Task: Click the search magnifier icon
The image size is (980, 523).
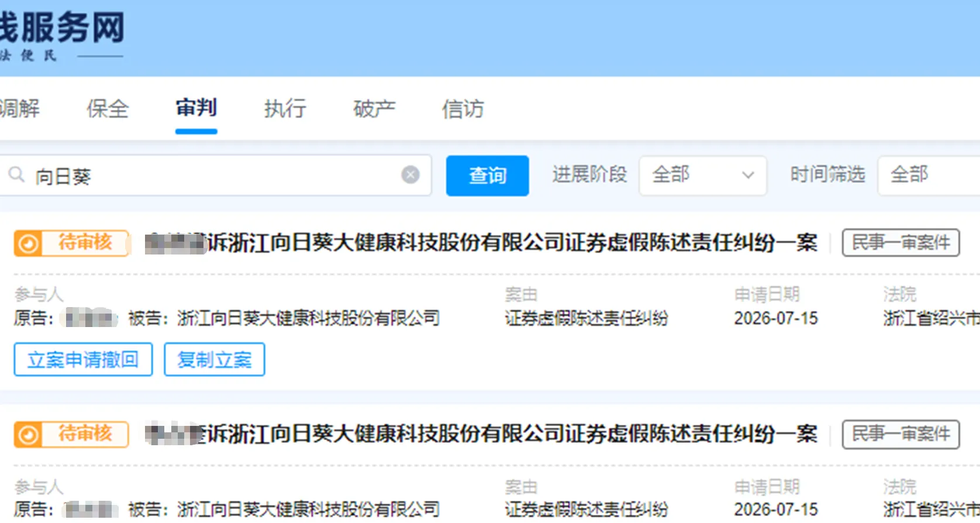Action: (x=16, y=174)
